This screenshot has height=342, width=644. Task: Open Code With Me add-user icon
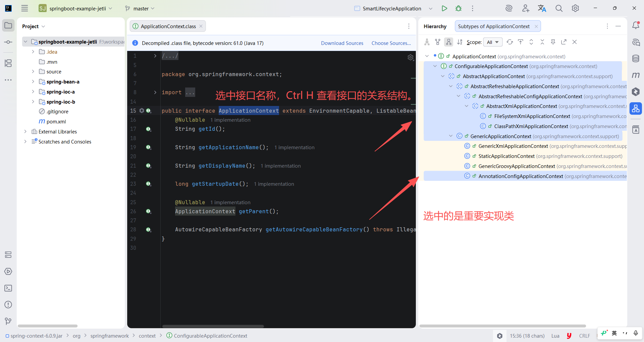[526, 8]
